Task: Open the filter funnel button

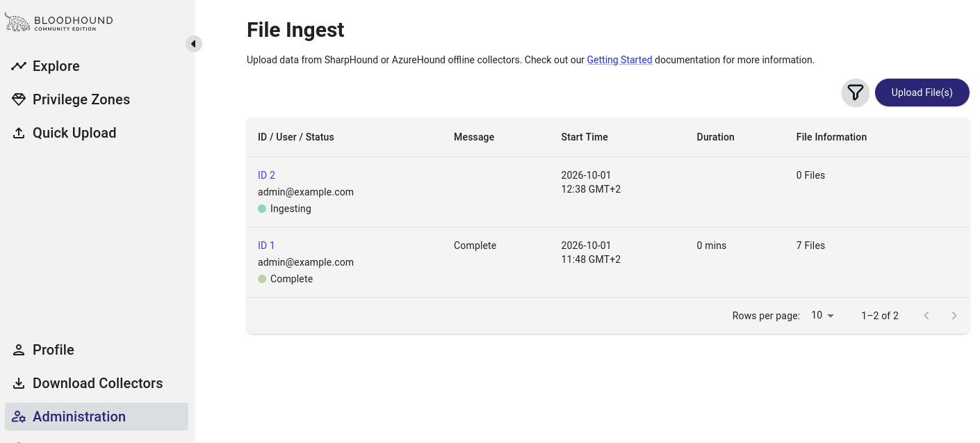Action: pyautogui.click(x=856, y=92)
